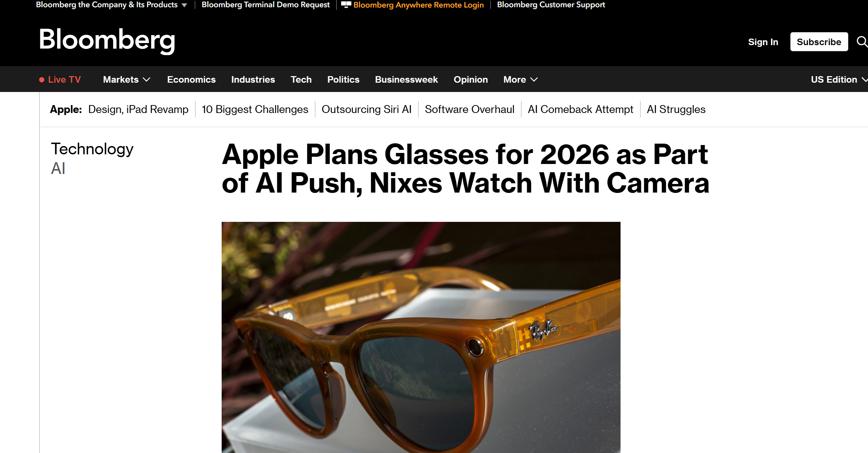
Task: Click the Subscribe button
Action: pyautogui.click(x=819, y=42)
